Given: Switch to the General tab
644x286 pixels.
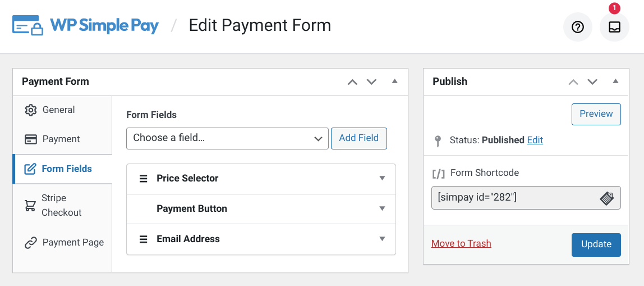Looking at the screenshot, I should 62,110.
